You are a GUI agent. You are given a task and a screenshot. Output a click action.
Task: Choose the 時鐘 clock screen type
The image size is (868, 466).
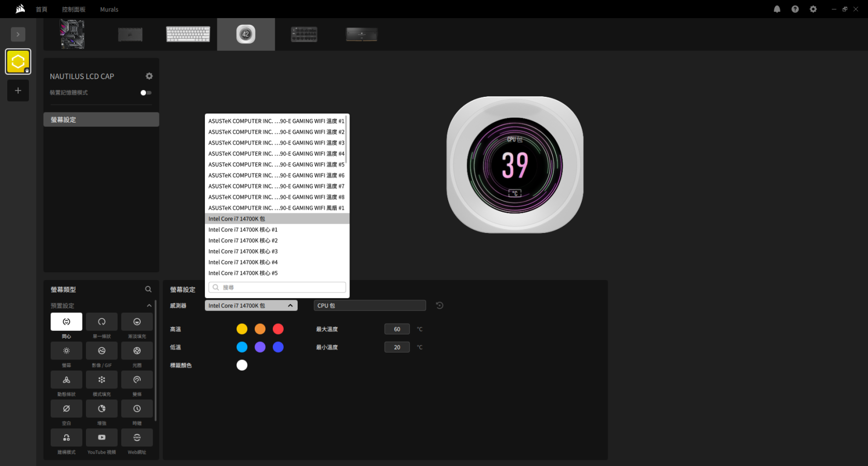137,409
